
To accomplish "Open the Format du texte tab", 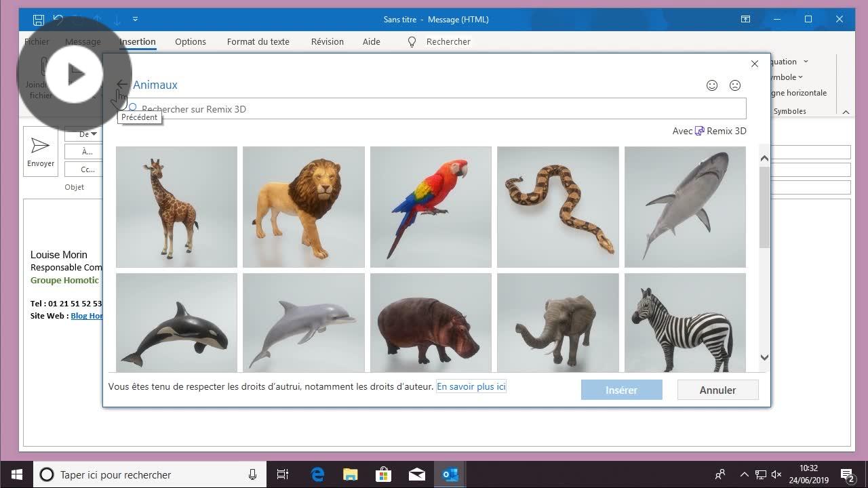I will point(258,41).
